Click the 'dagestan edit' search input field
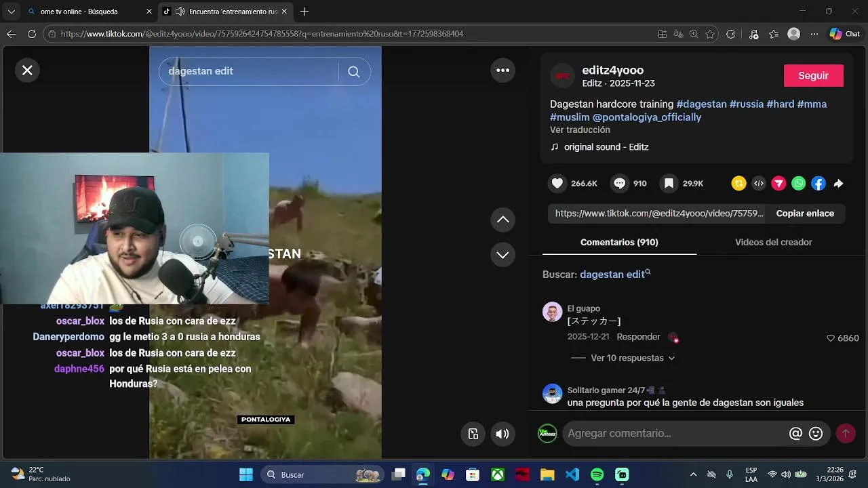The width and height of the screenshot is (868, 488). 248,71
